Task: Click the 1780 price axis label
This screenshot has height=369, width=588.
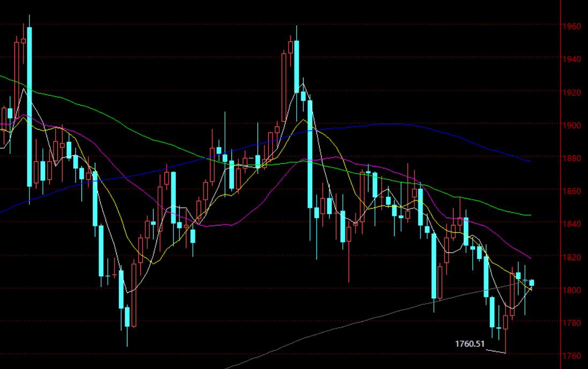Action: [572, 323]
